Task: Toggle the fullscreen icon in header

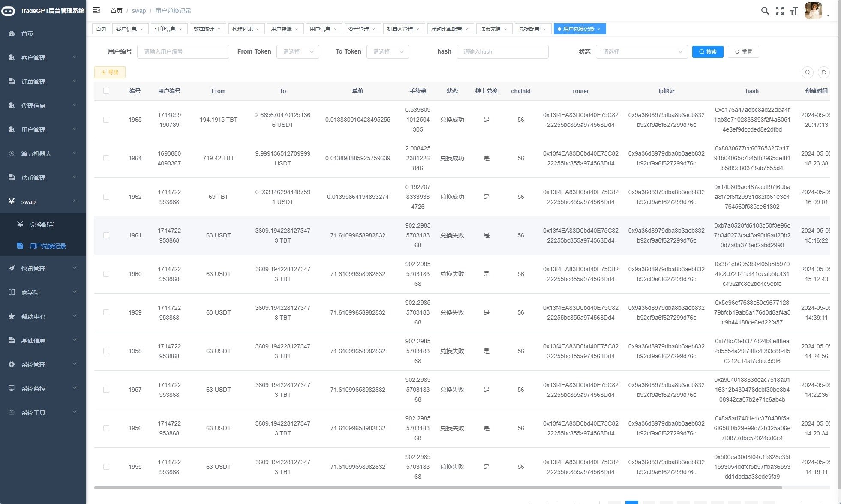Action: coord(780,11)
